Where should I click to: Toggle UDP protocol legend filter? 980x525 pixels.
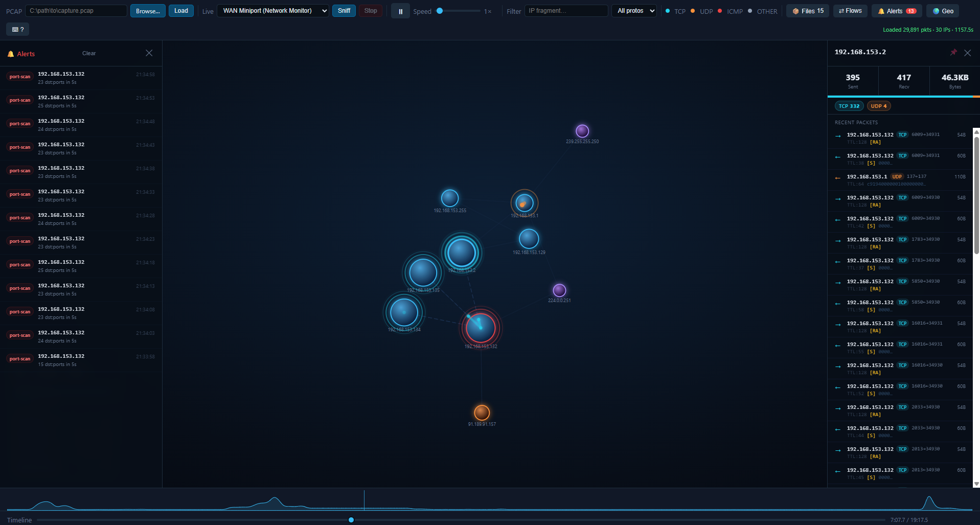701,11
